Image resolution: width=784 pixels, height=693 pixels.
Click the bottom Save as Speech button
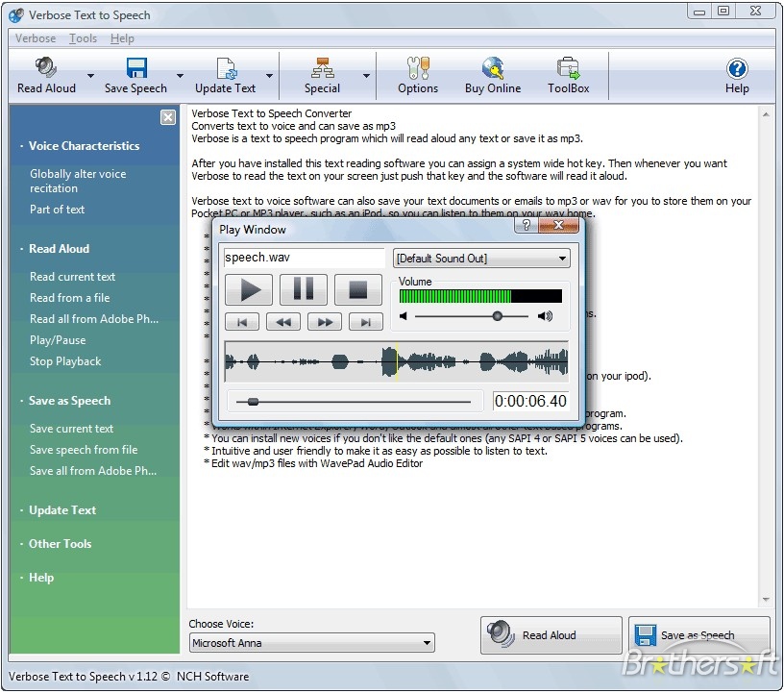click(x=699, y=635)
